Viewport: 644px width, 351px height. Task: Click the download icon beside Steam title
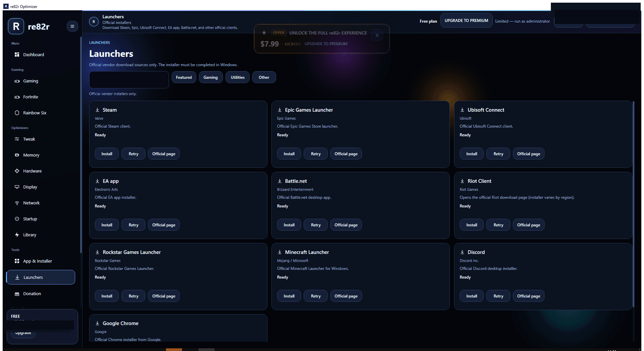tap(97, 110)
